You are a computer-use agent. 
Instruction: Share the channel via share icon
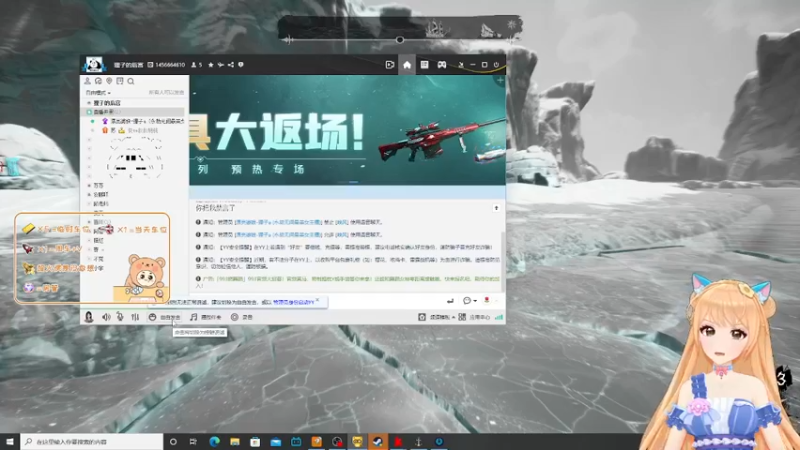coord(231,65)
